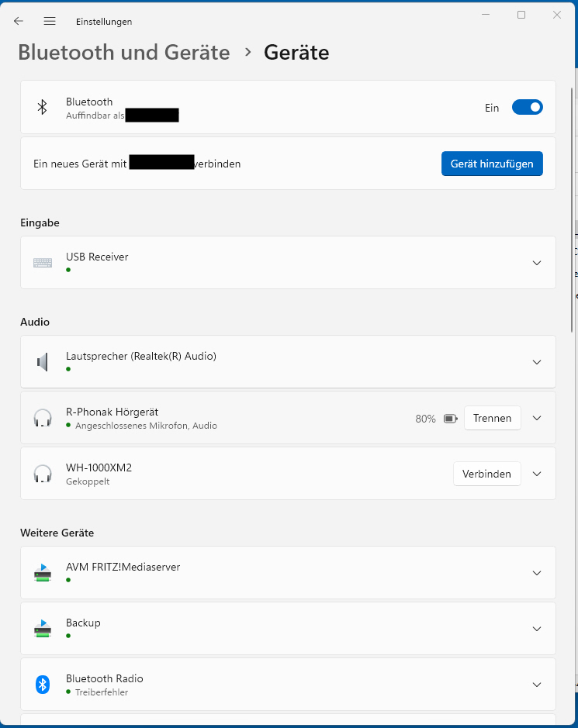Expand the Bluetooth Radio entry
The image size is (578, 728).
(537, 685)
